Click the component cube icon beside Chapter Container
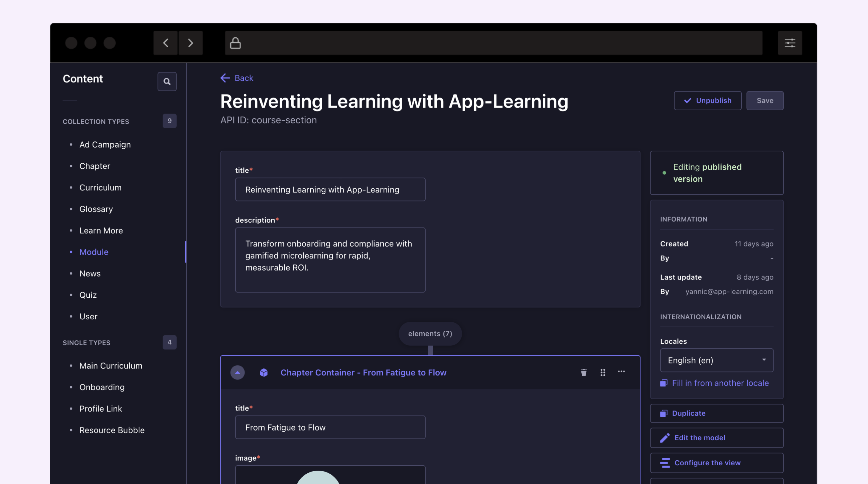Viewport: 868px width, 484px height. pos(264,372)
